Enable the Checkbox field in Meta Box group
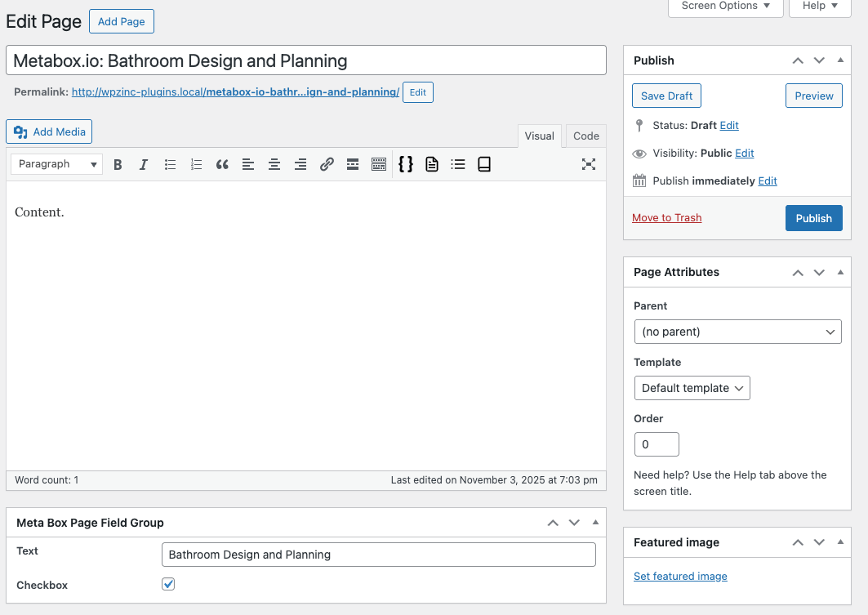The width and height of the screenshot is (868, 615). 168,584
